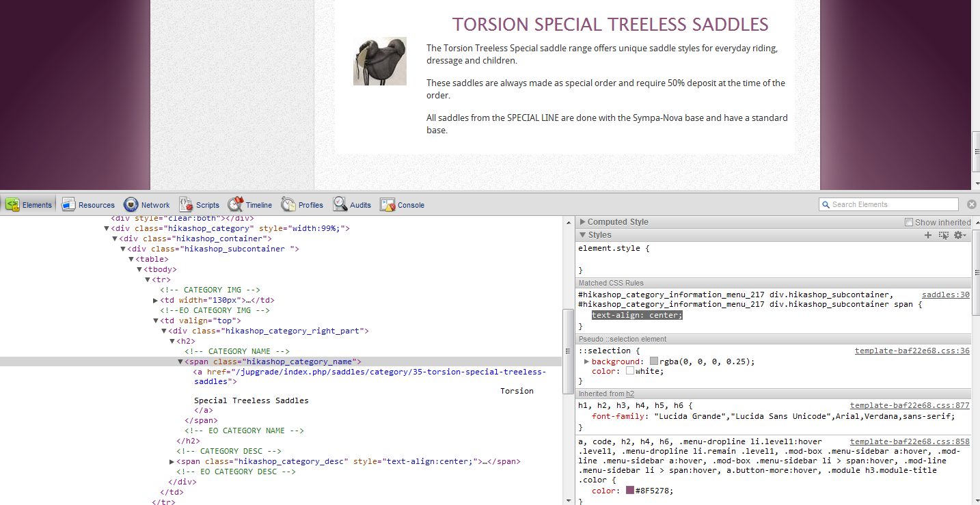Collapse the tbody node
The width and height of the screenshot is (980, 505).
coord(139,269)
